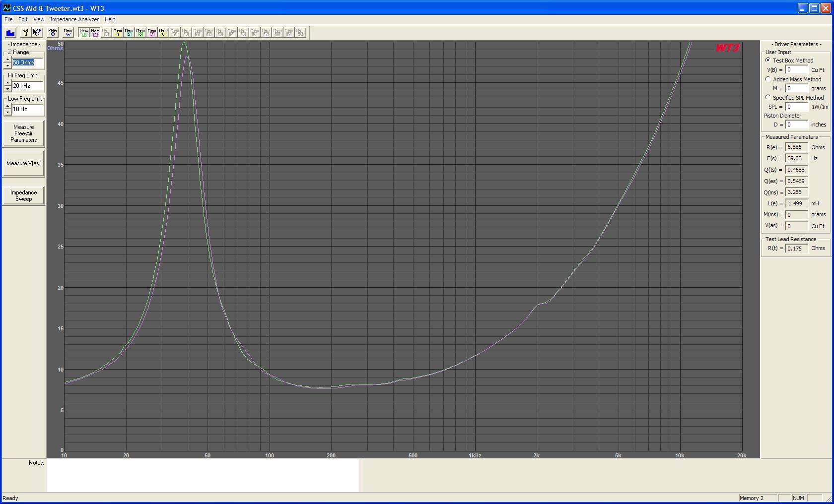834x504 pixels.
Task: Click the added mass M grams field
Action: pos(796,88)
